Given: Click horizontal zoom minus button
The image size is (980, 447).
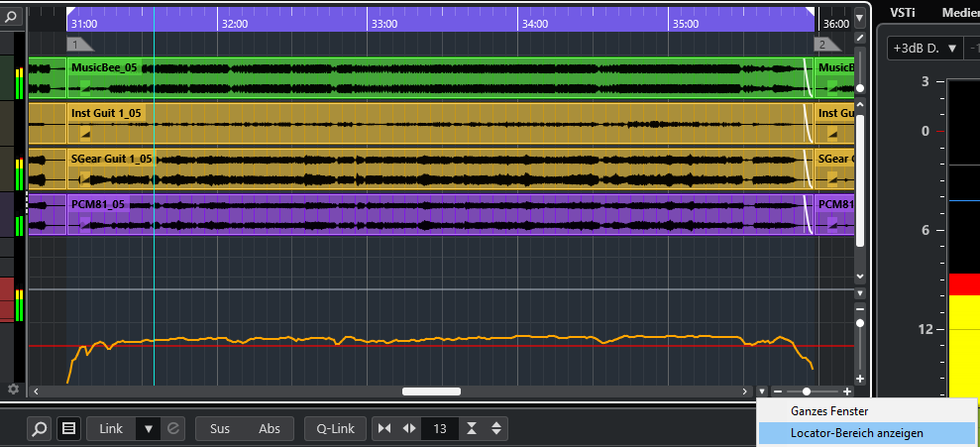Looking at the screenshot, I should 778,391.
